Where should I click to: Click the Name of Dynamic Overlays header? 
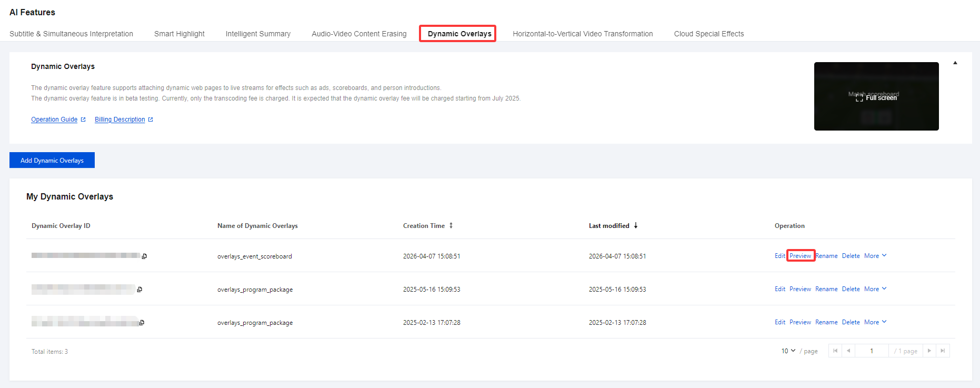click(x=257, y=226)
